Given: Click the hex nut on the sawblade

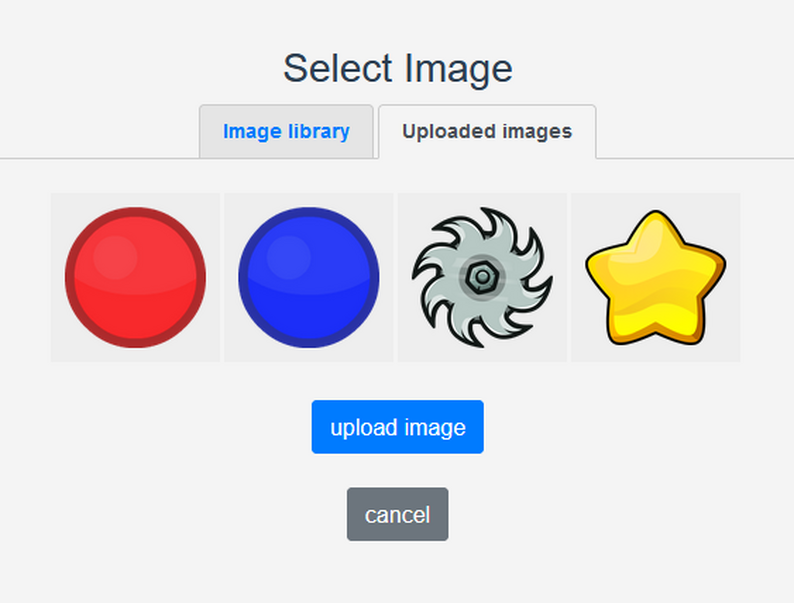Looking at the screenshot, I should 479,276.
